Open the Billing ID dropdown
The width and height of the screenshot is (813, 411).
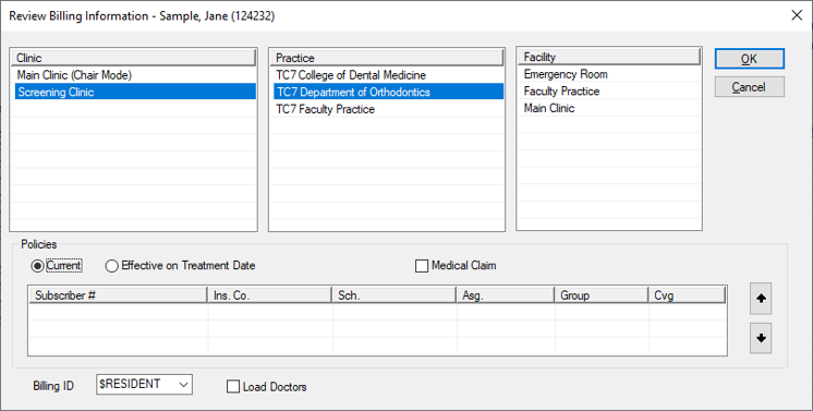coord(182,384)
